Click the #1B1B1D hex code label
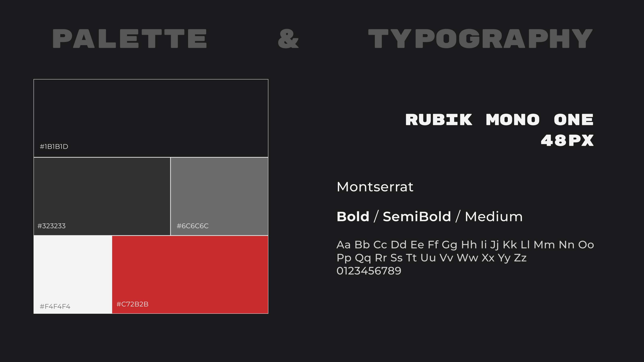 (54, 147)
